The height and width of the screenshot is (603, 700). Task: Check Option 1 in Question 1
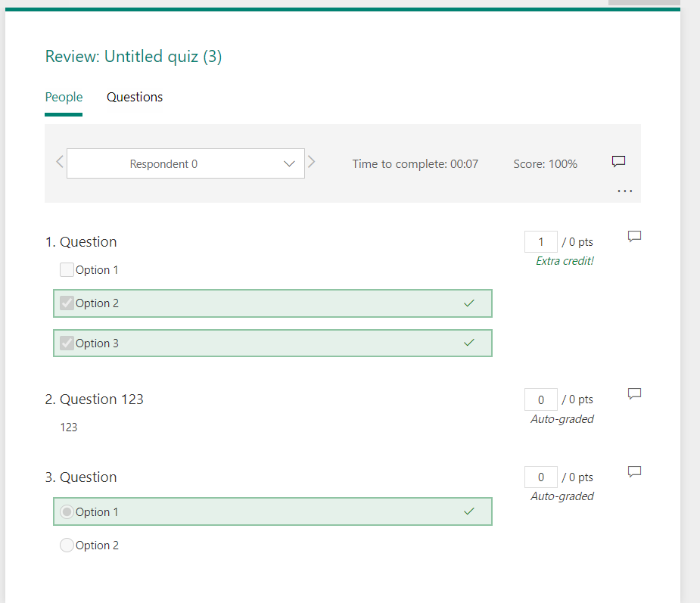66,269
